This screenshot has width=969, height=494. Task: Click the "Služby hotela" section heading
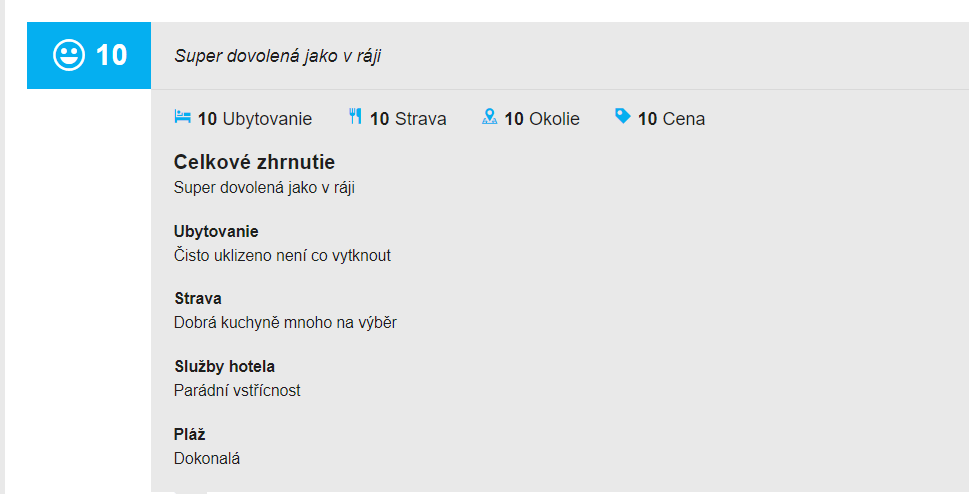pos(224,367)
